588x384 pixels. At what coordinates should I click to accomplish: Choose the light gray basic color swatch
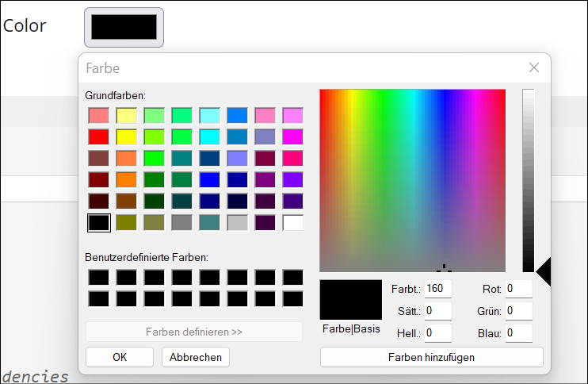click(238, 223)
